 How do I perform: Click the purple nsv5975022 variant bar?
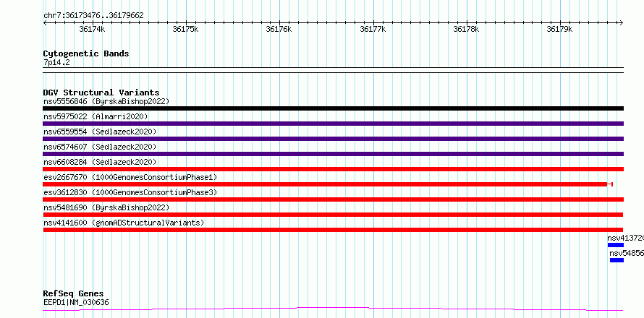[x=333, y=124]
